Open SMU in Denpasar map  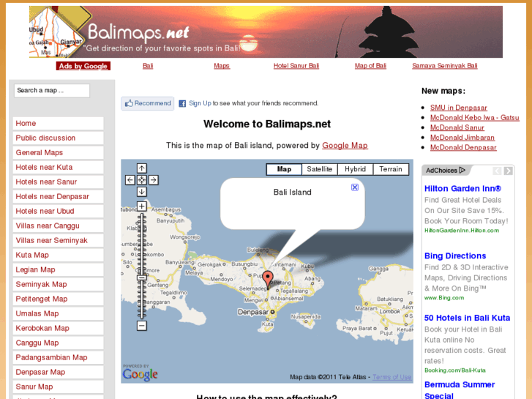(x=458, y=108)
